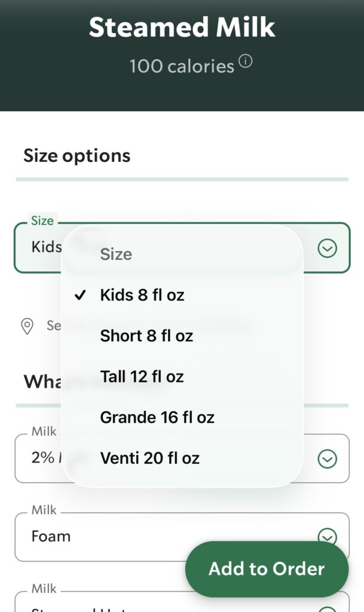Image resolution: width=364 pixels, height=612 pixels.
Task: Tap the 100 calories text
Action: click(182, 66)
